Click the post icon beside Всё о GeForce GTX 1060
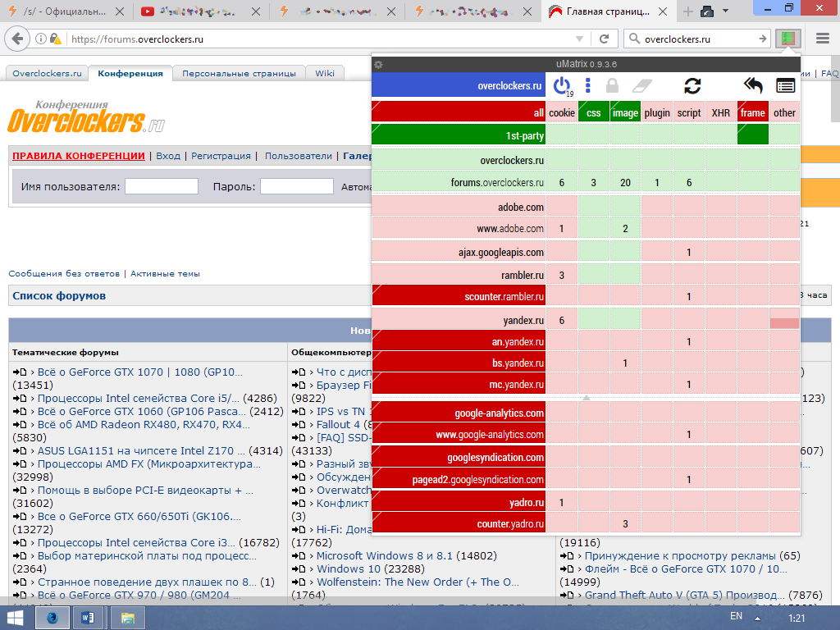This screenshot has width=840, height=630. coord(20,412)
